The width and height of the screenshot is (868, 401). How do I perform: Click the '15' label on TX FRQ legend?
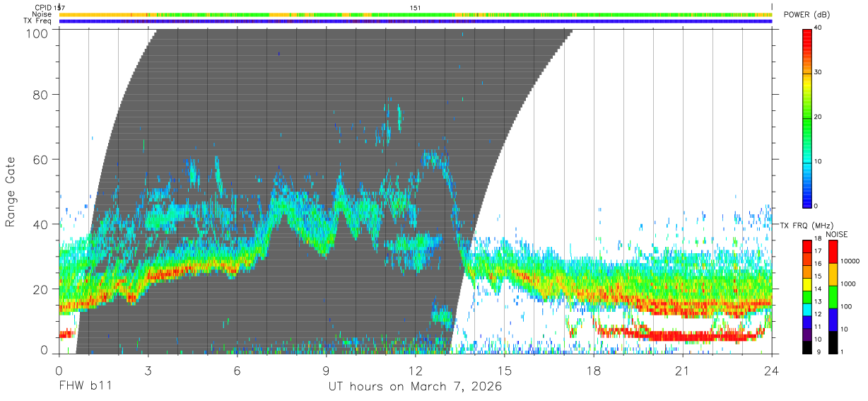pyautogui.click(x=819, y=277)
